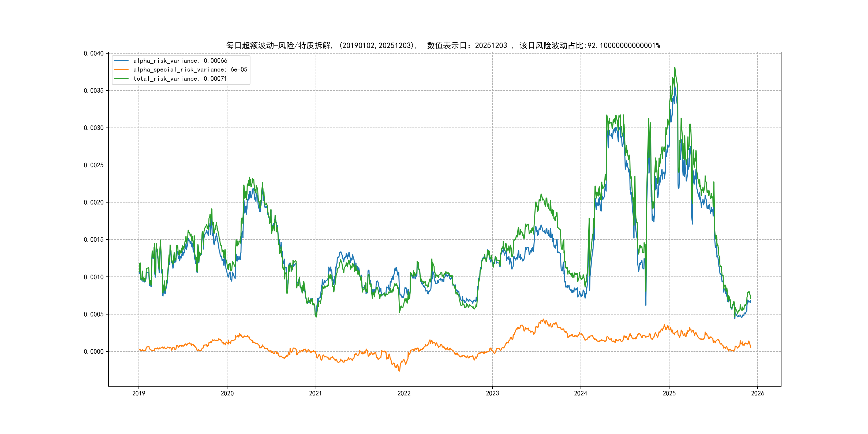Click the 2025 x-axis tick label
The width and height of the screenshot is (868, 434).
point(669,393)
